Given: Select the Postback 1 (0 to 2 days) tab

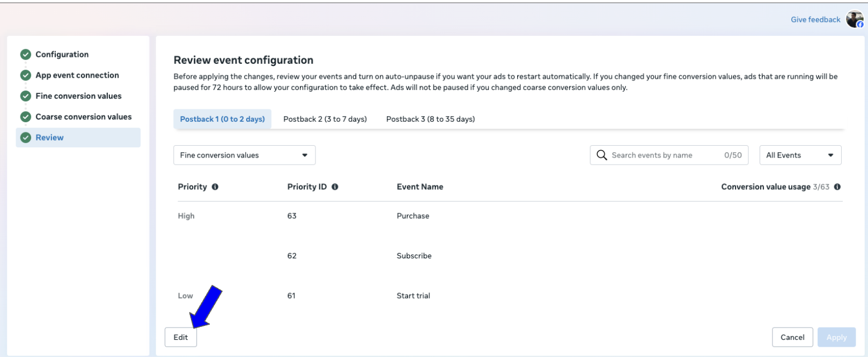Looking at the screenshot, I should [x=222, y=119].
